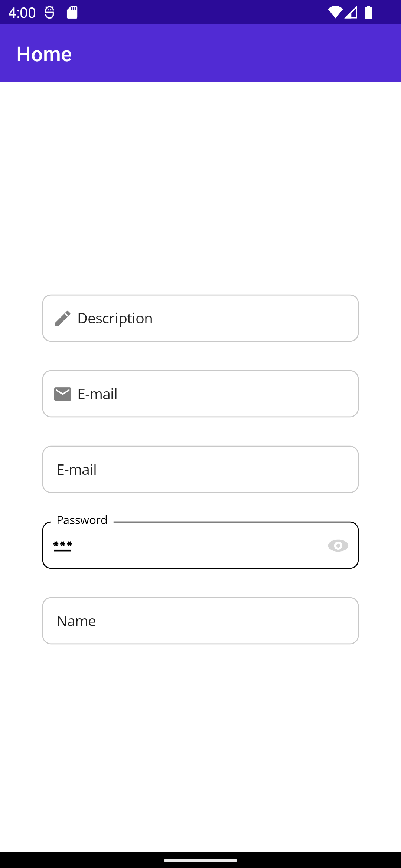
Task: Open the Description input field
Action: pos(200,318)
